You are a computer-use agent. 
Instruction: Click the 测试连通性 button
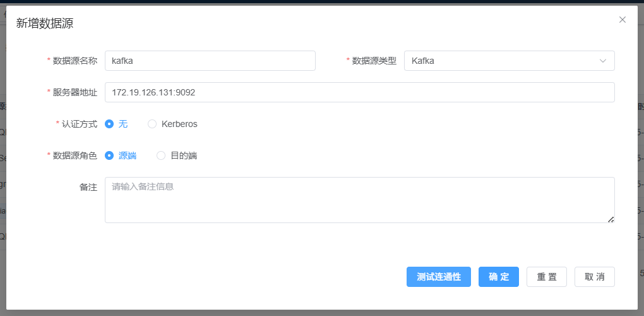pos(439,277)
